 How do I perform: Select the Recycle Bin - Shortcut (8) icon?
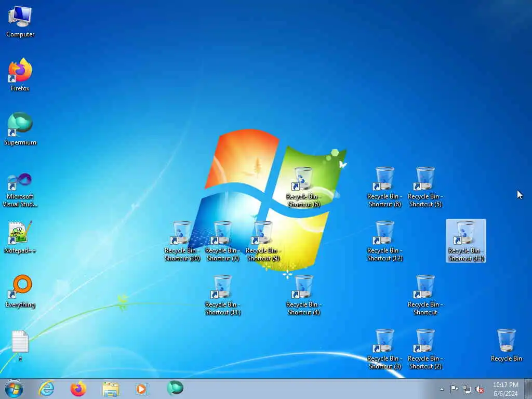click(384, 187)
